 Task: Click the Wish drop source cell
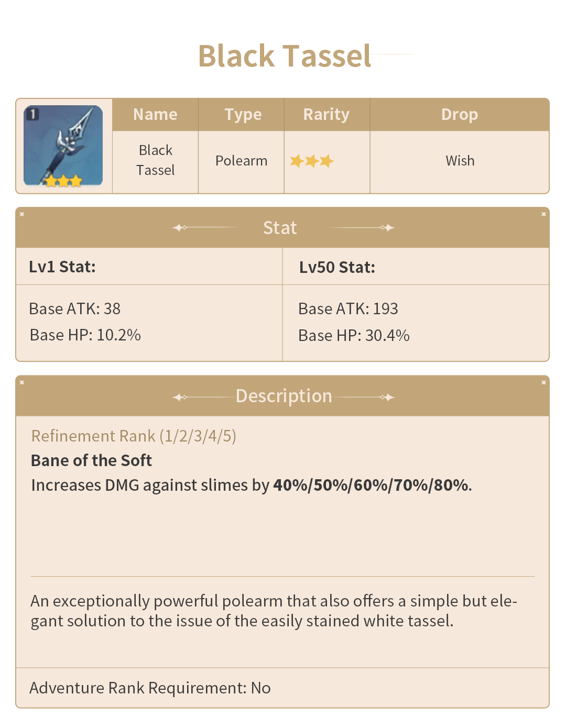[x=460, y=161]
